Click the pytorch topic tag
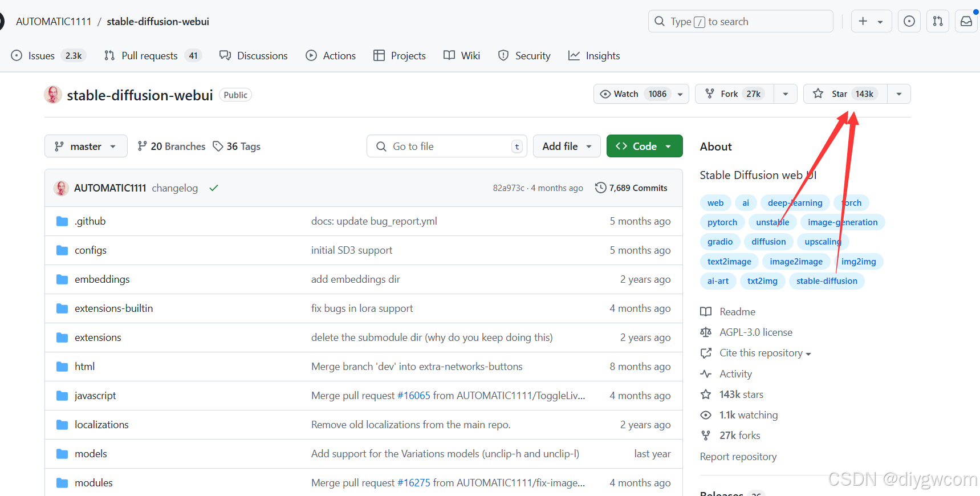 [722, 222]
